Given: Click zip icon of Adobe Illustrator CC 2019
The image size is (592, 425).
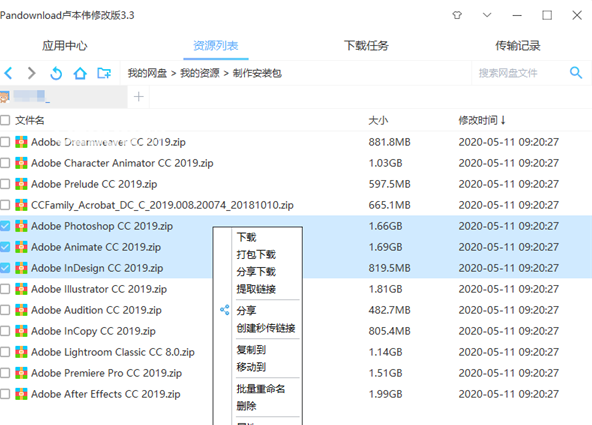Looking at the screenshot, I should 21,289.
